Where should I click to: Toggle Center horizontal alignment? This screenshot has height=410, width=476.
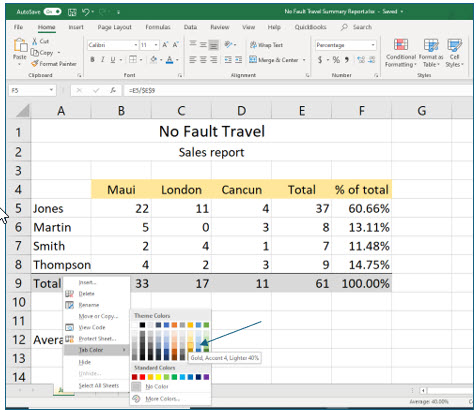(x=203, y=60)
